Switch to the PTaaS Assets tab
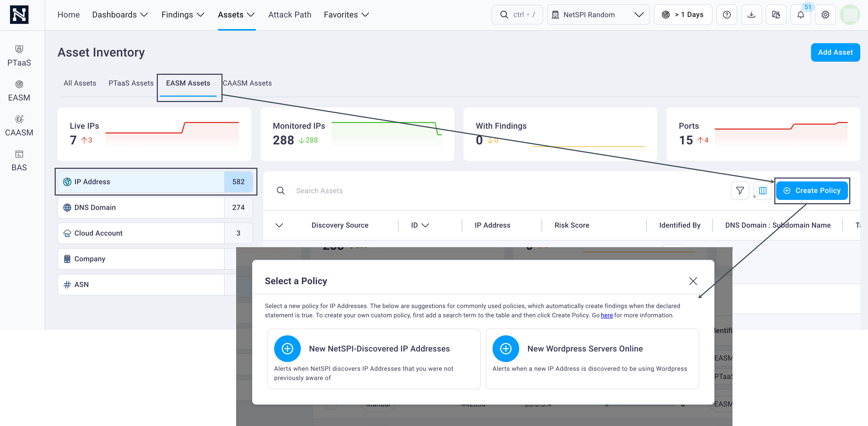Image resolution: width=868 pixels, height=426 pixels. click(x=131, y=83)
